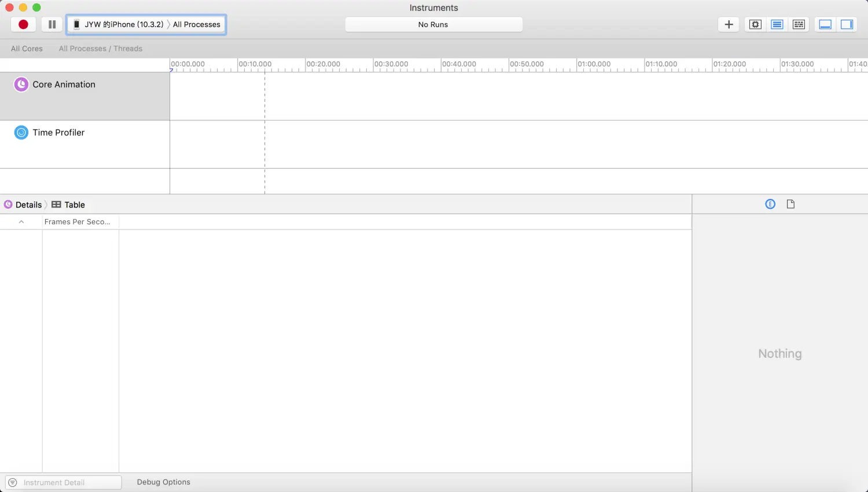Image resolution: width=868 pixels, height=492 pixels.
Task: Click the 01:00.000 mark on timeline ruler
Action: coord(594,64)
